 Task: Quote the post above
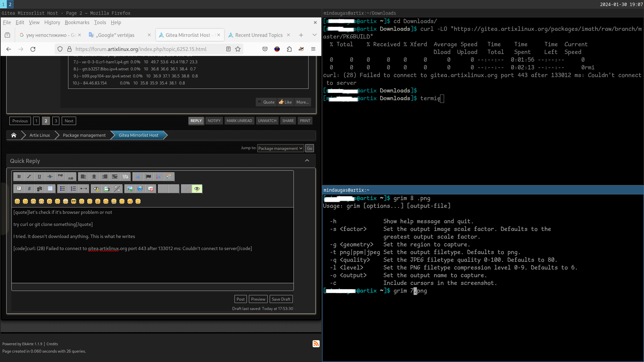266,102
